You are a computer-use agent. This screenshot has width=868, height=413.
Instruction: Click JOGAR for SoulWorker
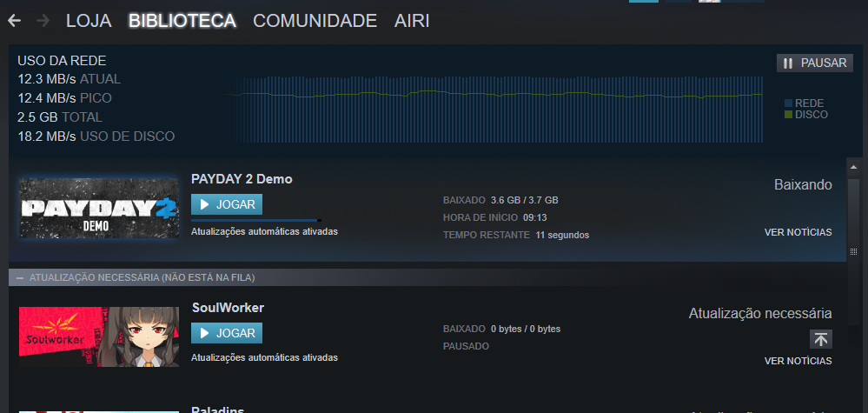[x=227, y=333]
